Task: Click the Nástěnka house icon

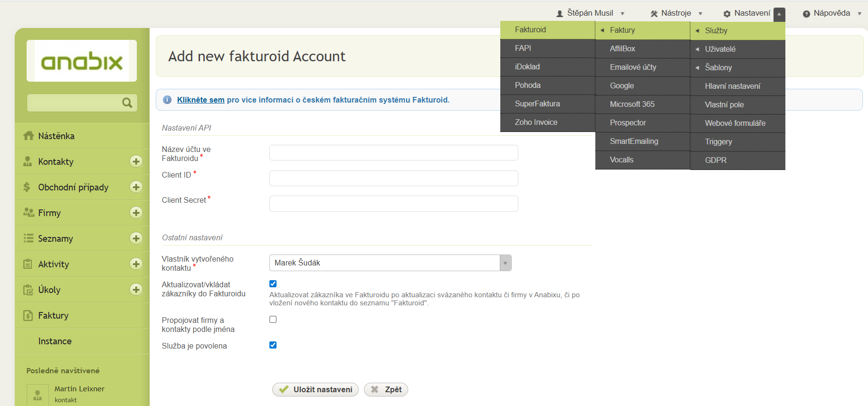Action: click(29, 136)
